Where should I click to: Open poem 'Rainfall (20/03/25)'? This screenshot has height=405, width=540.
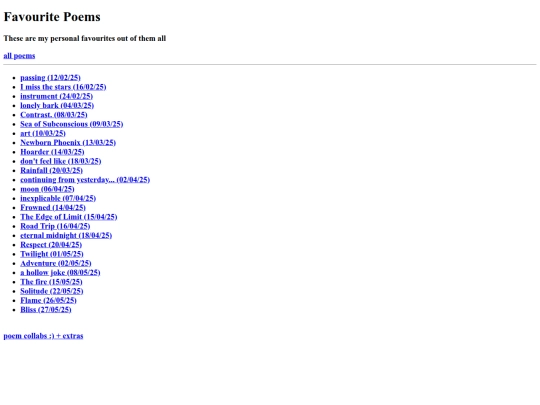point(52,170)
